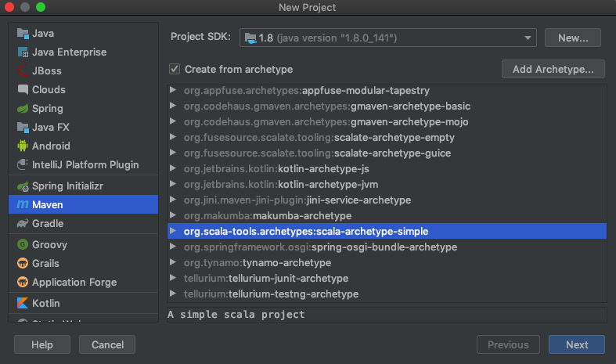The image size is (616, 364).
Task: Click the Java FX folder icon
Action: pos(23,128)
